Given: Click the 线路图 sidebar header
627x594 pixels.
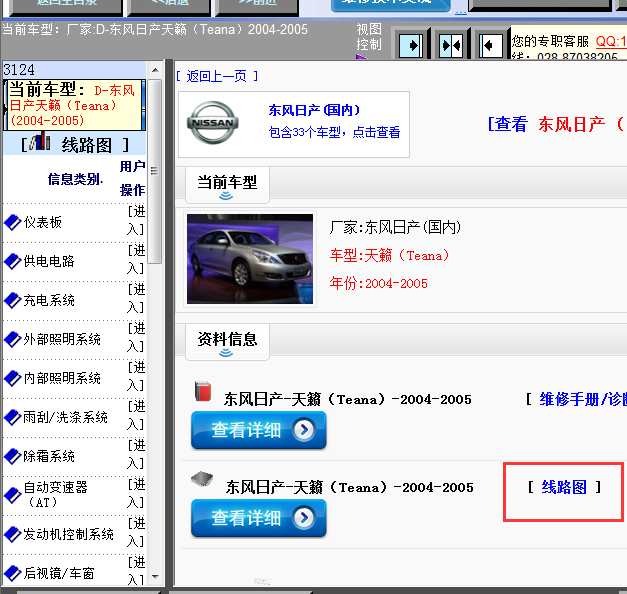Looking at the screenshot, I should point(75,144).
